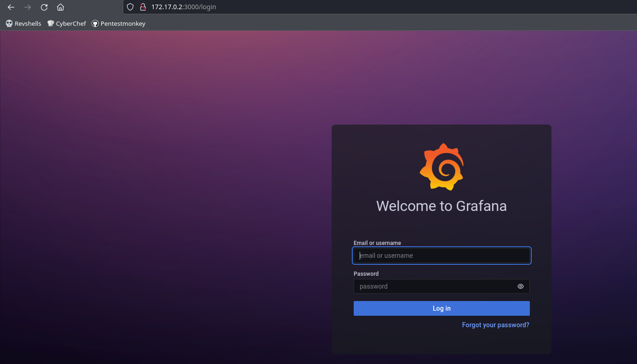Open the CyberChef bookmark
This screenshot has height=364, width=637.
tap(67, 23)
